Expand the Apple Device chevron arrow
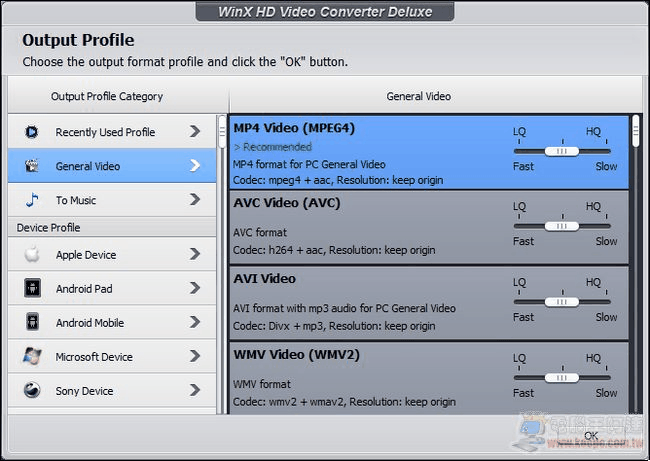Image resolution: width=650 pixels, height=461 pixels. coord(195,254)
